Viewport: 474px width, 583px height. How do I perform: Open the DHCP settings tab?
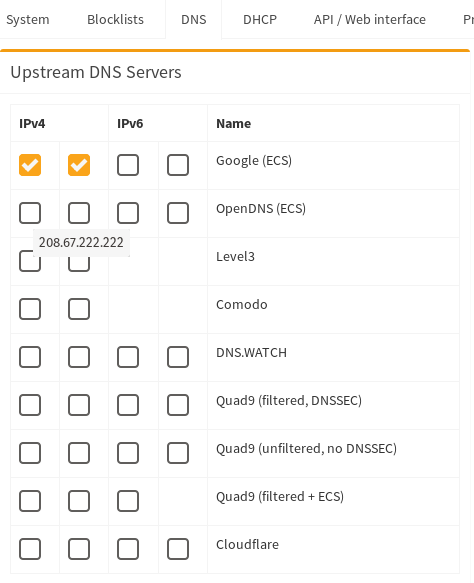[x=260, y=19]
